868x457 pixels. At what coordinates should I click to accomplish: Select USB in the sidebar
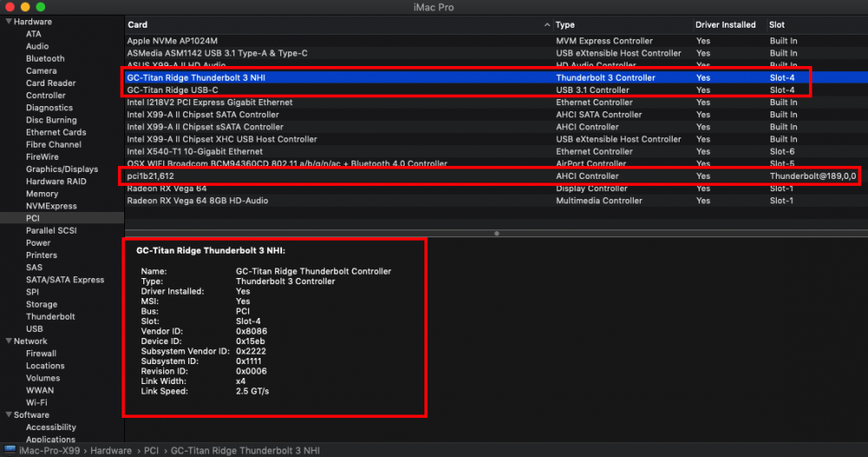tap(35, 329)
